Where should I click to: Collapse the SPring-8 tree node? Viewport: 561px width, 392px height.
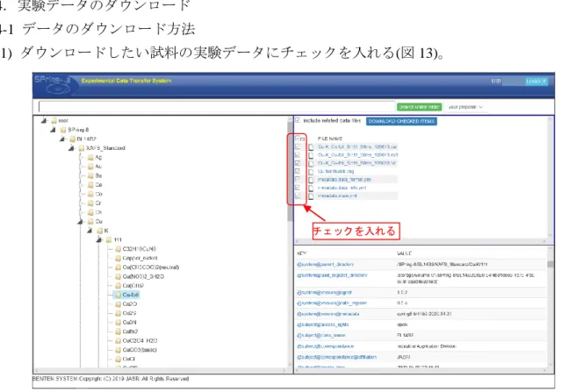pos(53,130)
